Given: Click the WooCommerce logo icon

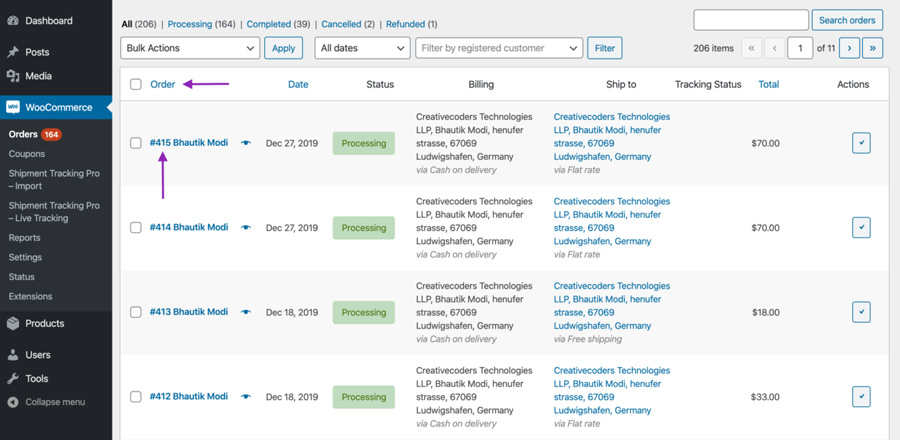Looking at the screenshot, I should tap(13, 107).
